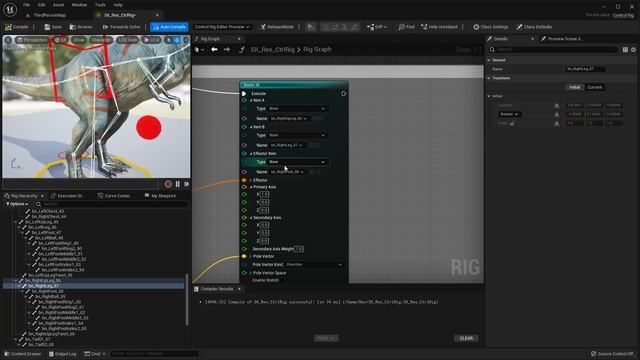
Task: Open the File menu
Action: [x=27, y=5]
